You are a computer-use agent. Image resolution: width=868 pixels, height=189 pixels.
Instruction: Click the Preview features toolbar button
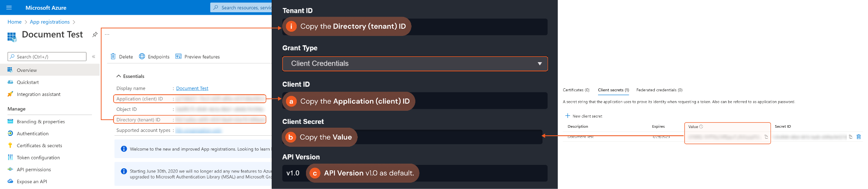[x=198, y=57]
